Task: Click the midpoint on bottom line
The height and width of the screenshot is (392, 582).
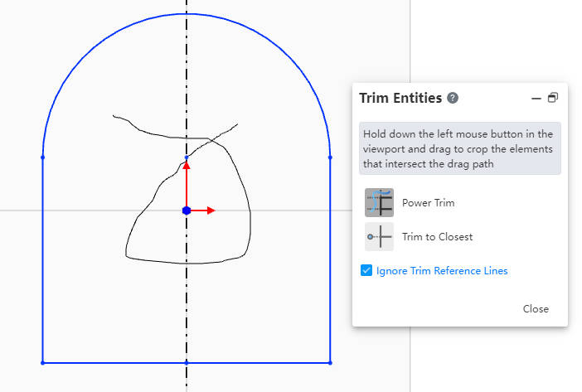Action: (187, 363)
